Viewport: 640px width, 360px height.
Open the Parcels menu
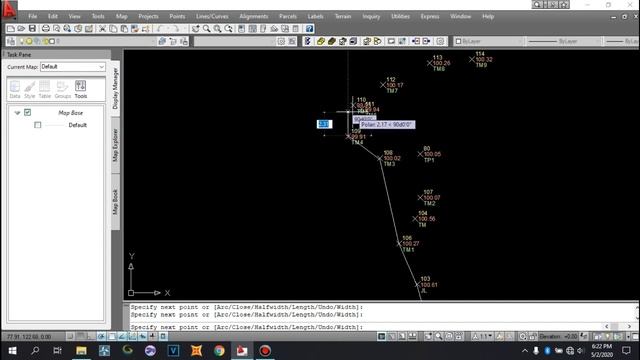288,16
